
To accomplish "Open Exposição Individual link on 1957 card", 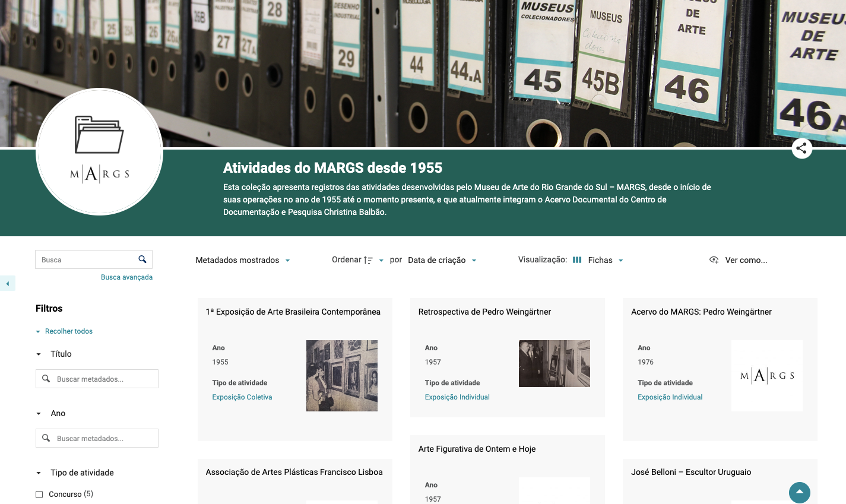I will pos(457,397).
